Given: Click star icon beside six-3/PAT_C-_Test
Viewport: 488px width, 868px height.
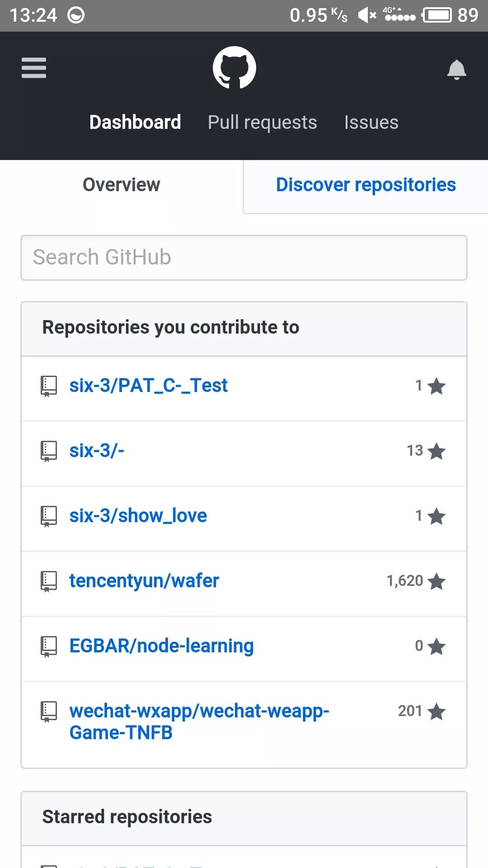Looking at the screenshot, I should pos(436,386).
